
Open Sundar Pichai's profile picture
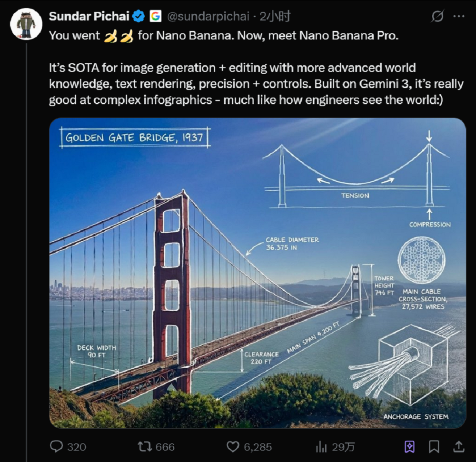26,24
